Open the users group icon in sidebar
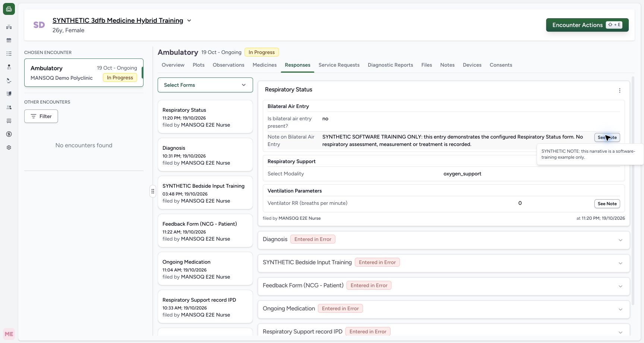The height and width of the screenshot is (343, 644). [x=9, y=107]
